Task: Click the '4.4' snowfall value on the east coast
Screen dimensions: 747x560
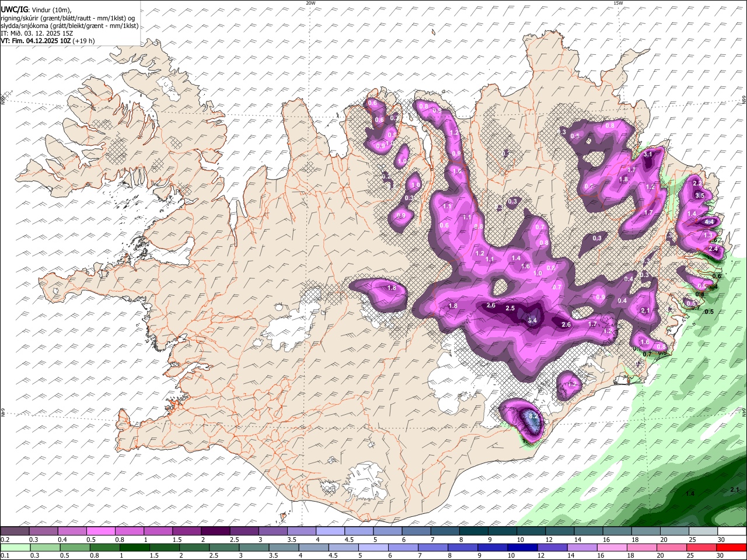Action: [x=710, y=222]
